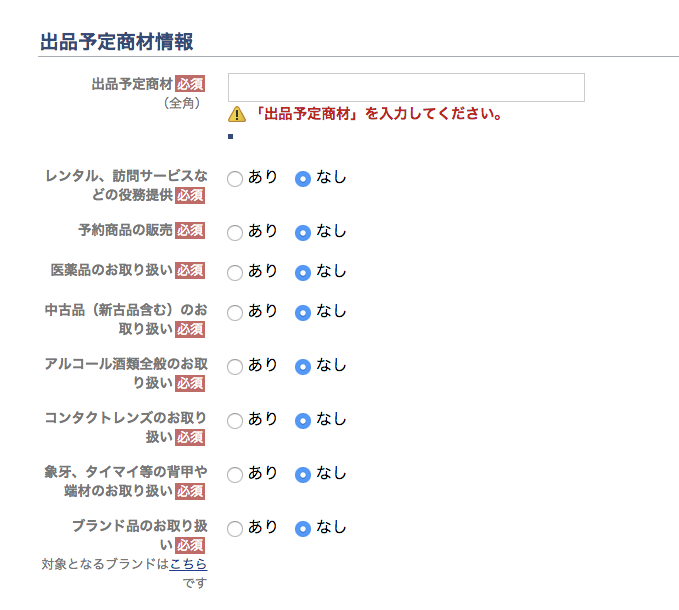
Task: Select あり for ブランド品のお取り扱い
Action: pyautogui.click(x=235, y=529)
